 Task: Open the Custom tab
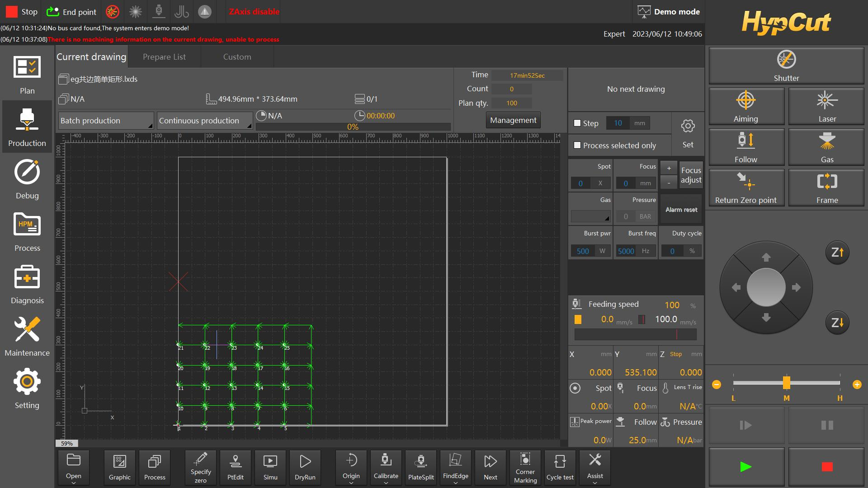[x=237, y=57]
